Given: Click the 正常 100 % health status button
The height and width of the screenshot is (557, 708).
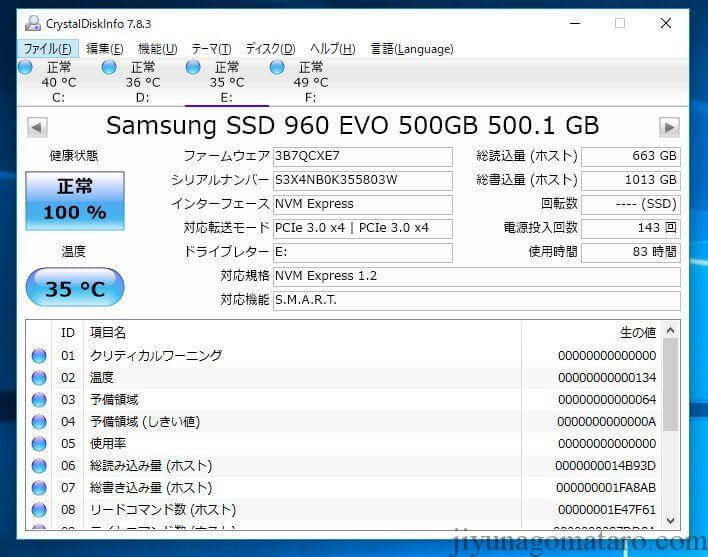Looking at the screenshot, I should [x=75, y=200].
